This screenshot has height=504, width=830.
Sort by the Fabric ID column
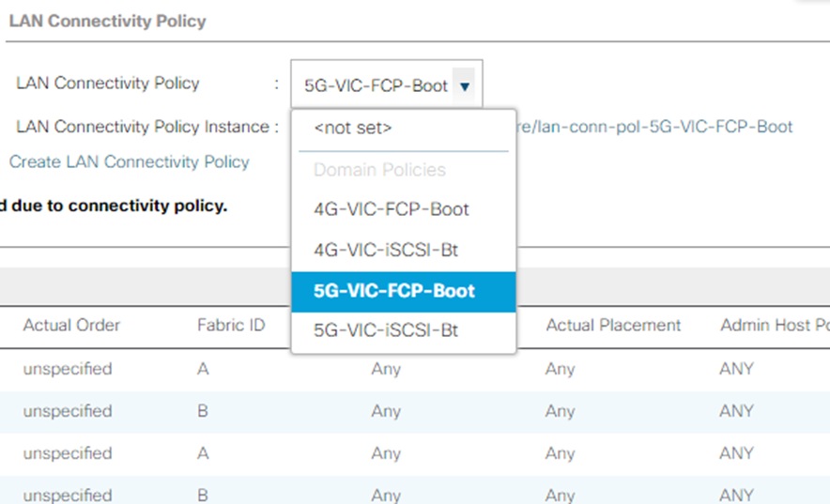pyautogui.click(x=231, y=326)
